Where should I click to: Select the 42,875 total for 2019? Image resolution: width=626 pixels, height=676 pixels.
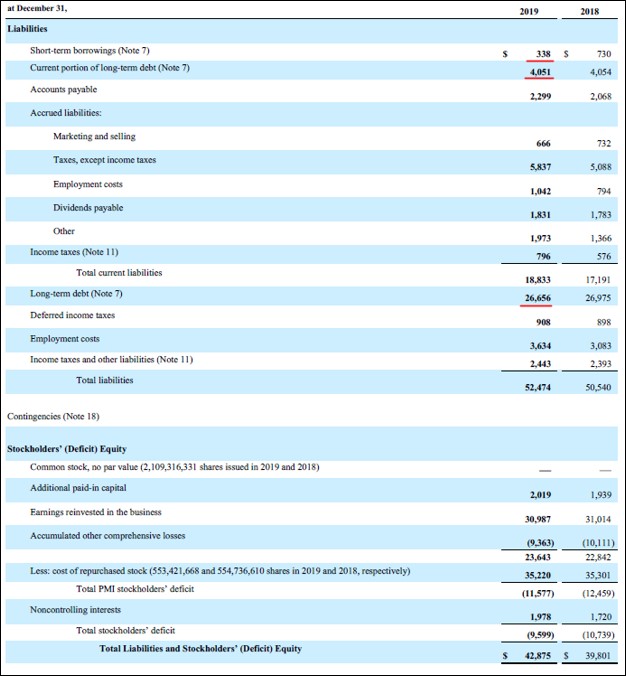coord(538,655)
